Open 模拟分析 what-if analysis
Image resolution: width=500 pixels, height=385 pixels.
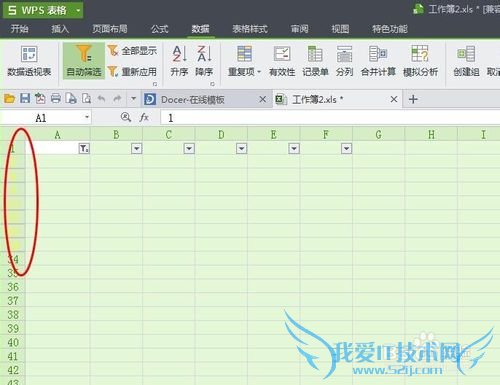(420, 61)
